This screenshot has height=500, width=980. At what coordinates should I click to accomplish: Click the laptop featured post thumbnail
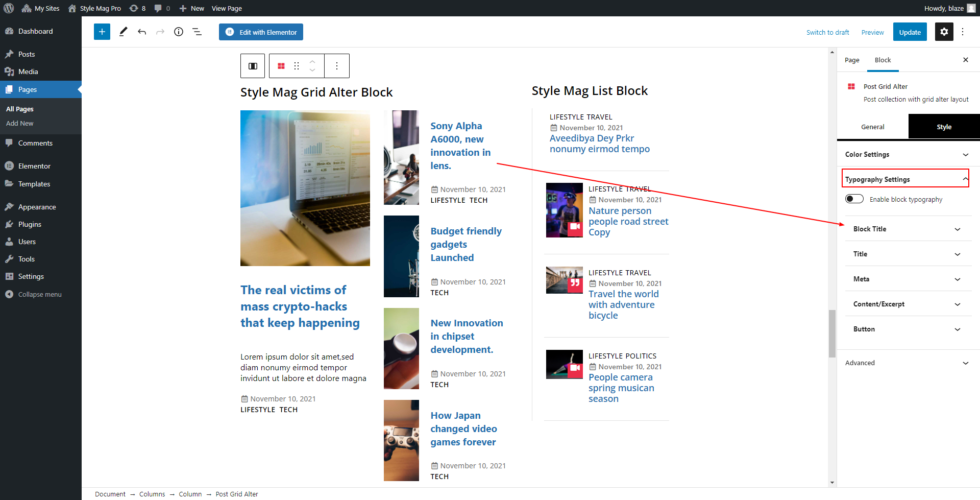coord(305,188)
